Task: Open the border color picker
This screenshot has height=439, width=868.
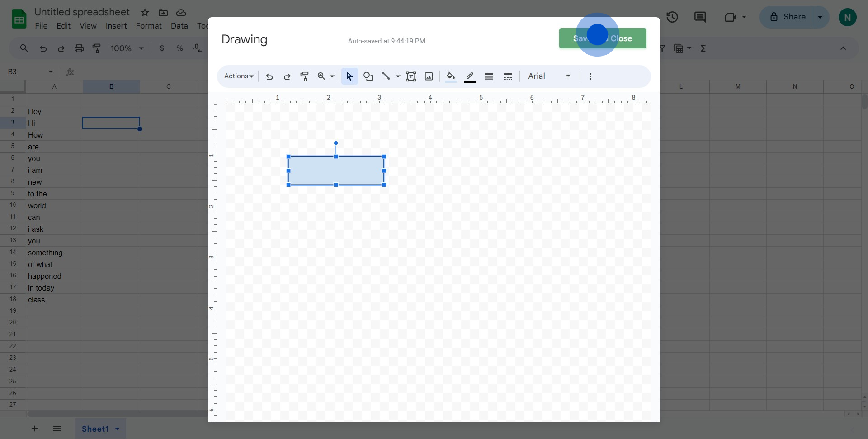Action: coord(470,76)
